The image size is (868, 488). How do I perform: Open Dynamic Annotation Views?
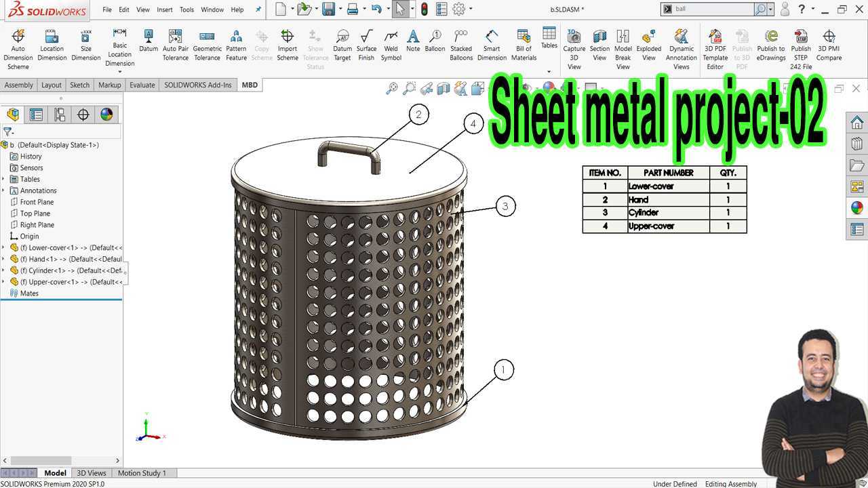(x=682, y=49)
